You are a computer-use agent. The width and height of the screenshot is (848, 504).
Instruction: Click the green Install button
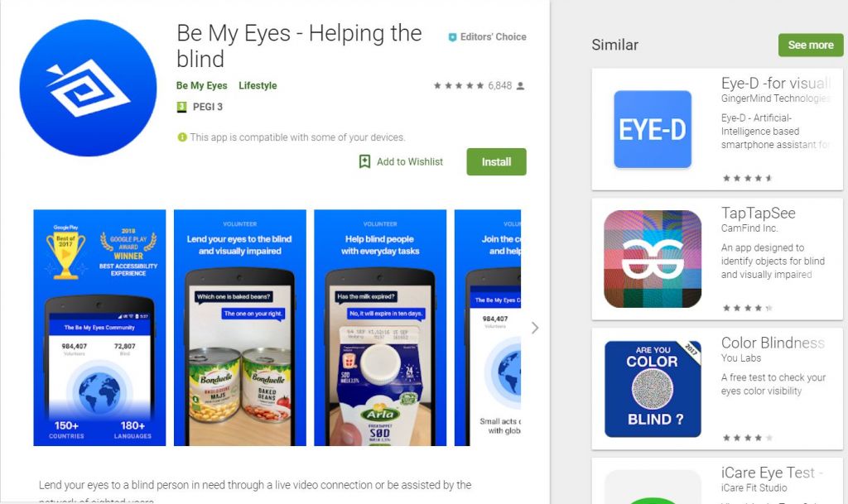point(496,161)
